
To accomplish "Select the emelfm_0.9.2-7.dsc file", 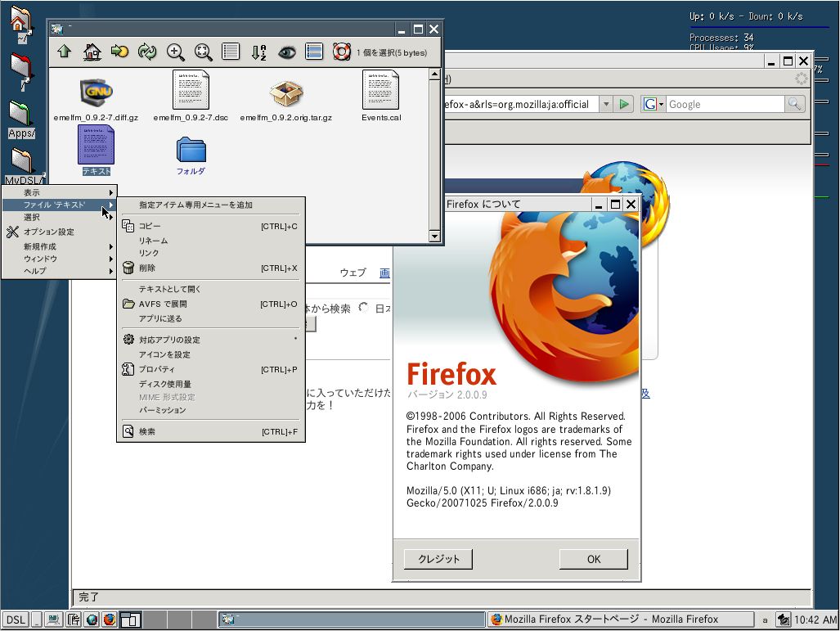I will click(x=191, y=90).
